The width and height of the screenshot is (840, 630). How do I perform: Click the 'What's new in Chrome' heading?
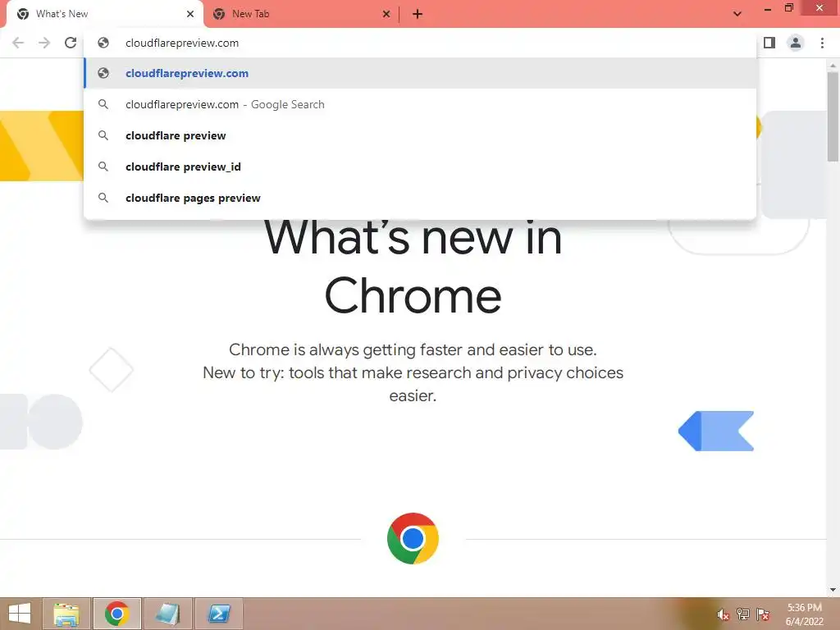click(x=413, y=267)
